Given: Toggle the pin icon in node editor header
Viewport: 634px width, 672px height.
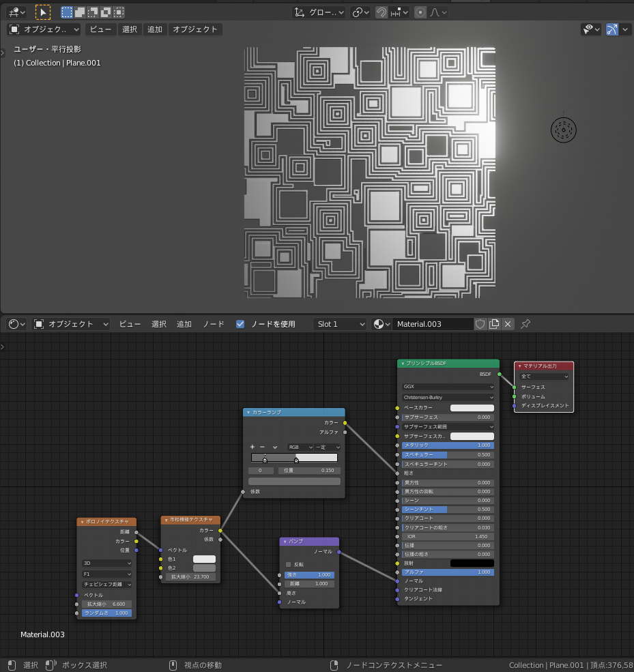Looking at the screenshot, I should pyautogui.click(x=525, y=324).
